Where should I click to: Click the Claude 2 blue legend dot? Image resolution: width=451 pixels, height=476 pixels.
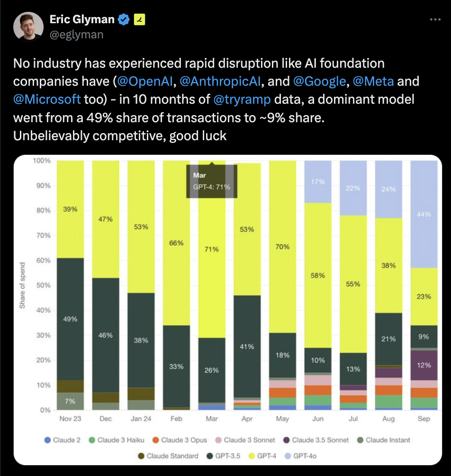point(47,440)
